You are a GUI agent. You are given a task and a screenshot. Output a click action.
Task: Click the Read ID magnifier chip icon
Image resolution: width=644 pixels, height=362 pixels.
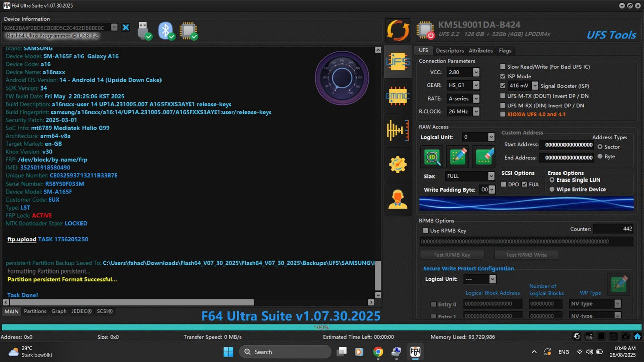click(432, 157)
